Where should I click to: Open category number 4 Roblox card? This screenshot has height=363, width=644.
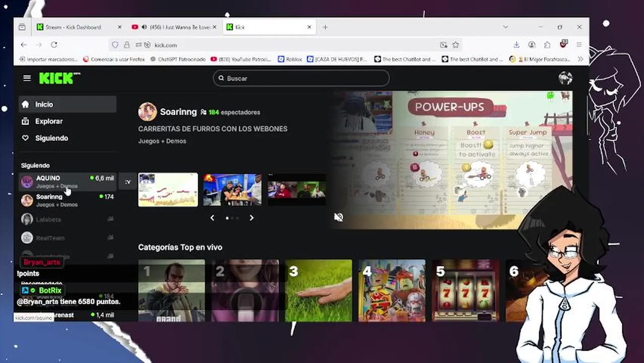(392, 290)
